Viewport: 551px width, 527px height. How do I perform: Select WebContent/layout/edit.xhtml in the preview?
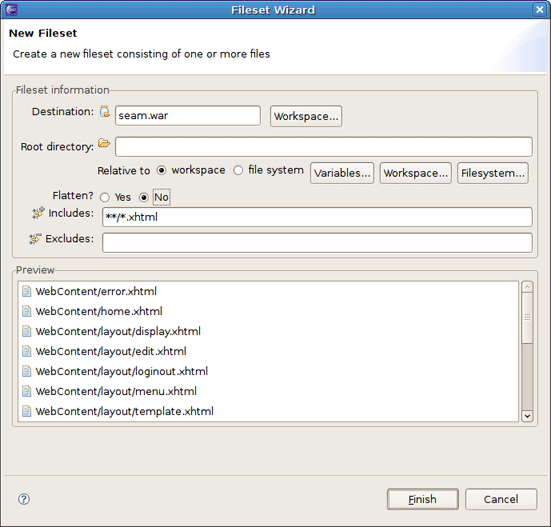111,351
